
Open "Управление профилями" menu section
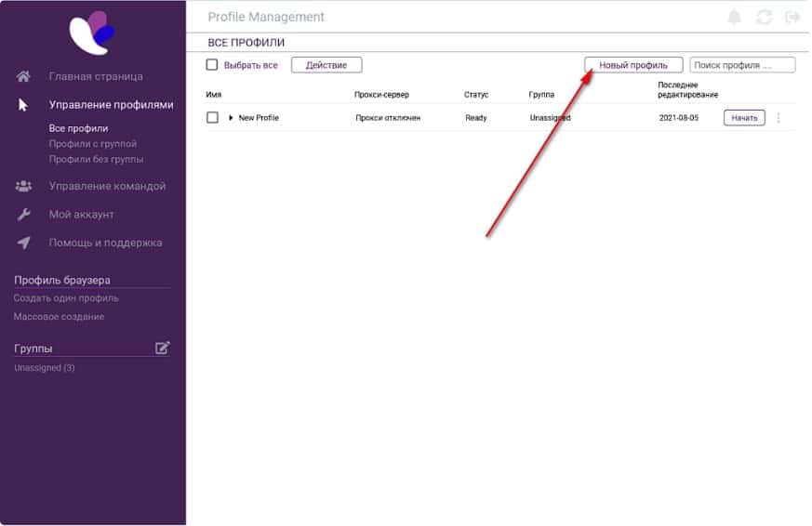point(111,105)
